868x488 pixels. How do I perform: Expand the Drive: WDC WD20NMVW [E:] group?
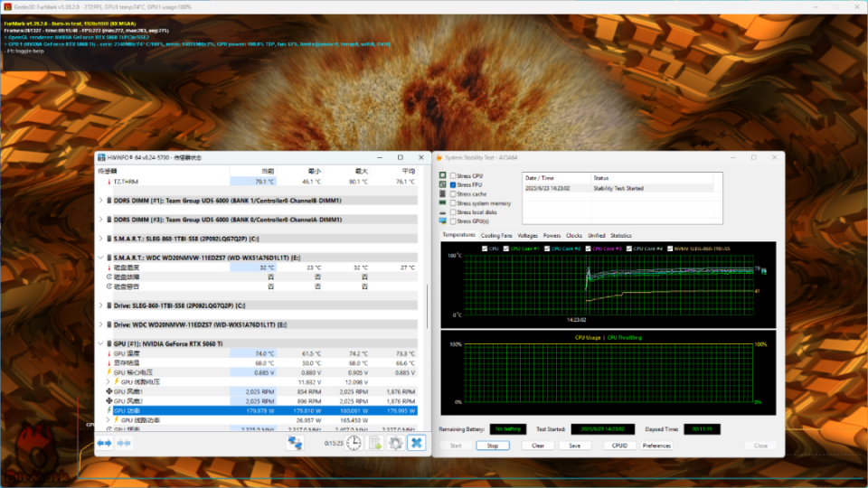100,324
